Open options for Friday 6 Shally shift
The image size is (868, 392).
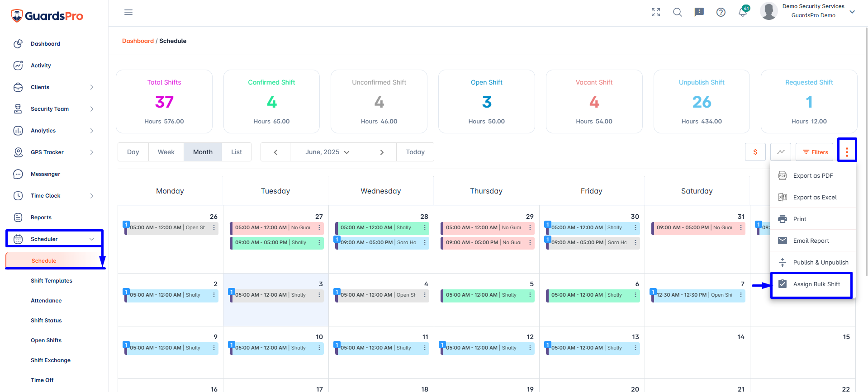(x=636, y=295)
